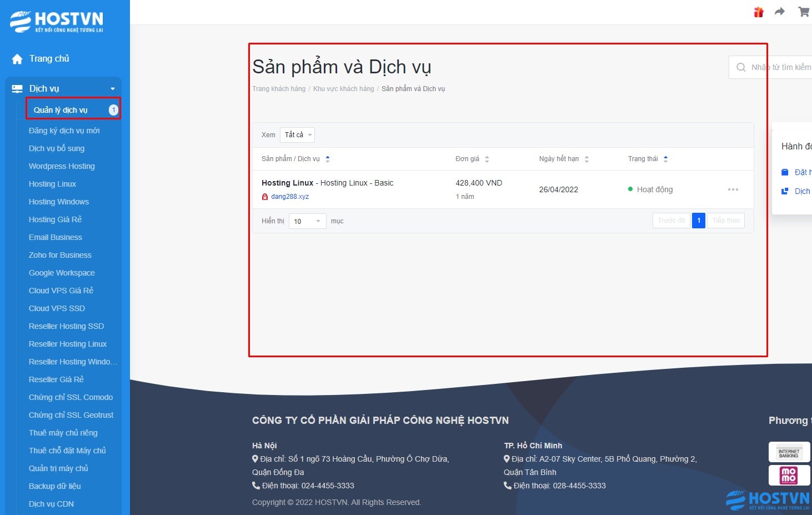The width and height of the screenshot is (812, 515).
Task: Open Thuê máy chủ riêng menu item
Action: (63, 433)
